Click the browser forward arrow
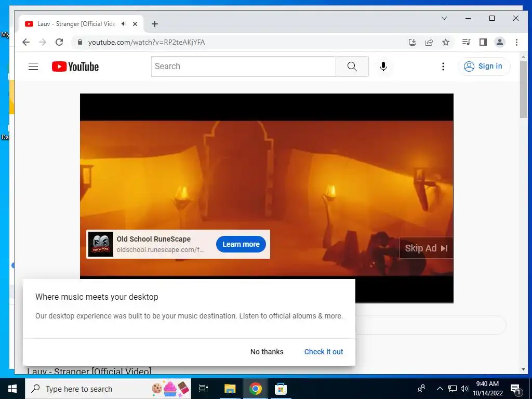 43,42
